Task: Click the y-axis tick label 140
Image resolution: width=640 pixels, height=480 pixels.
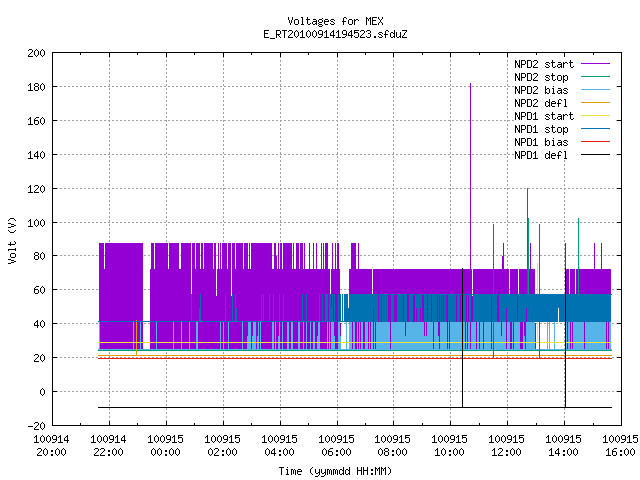Action: [36, 155]
